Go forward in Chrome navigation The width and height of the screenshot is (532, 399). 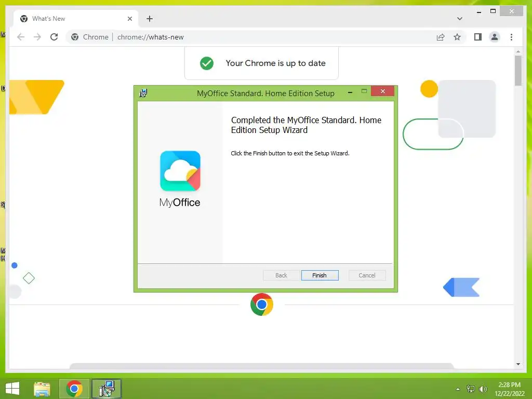click(37, 37)
